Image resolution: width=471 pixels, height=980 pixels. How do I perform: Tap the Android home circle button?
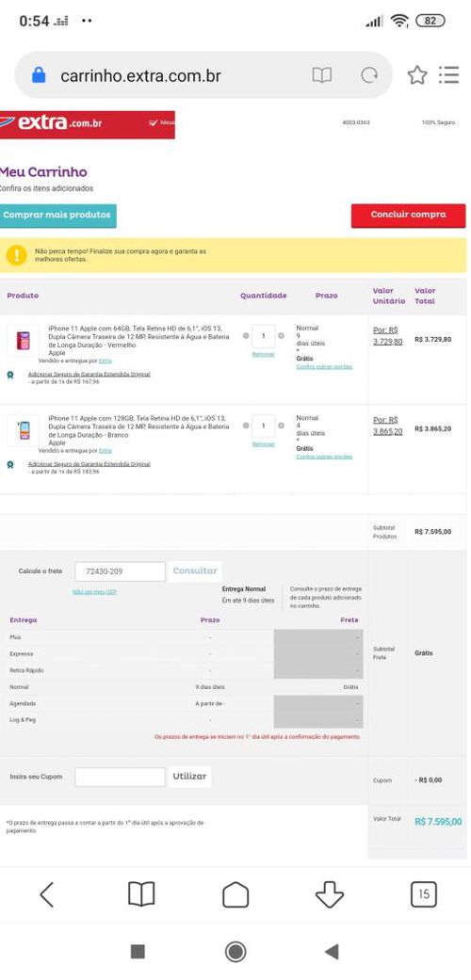[x=235, y=952]
